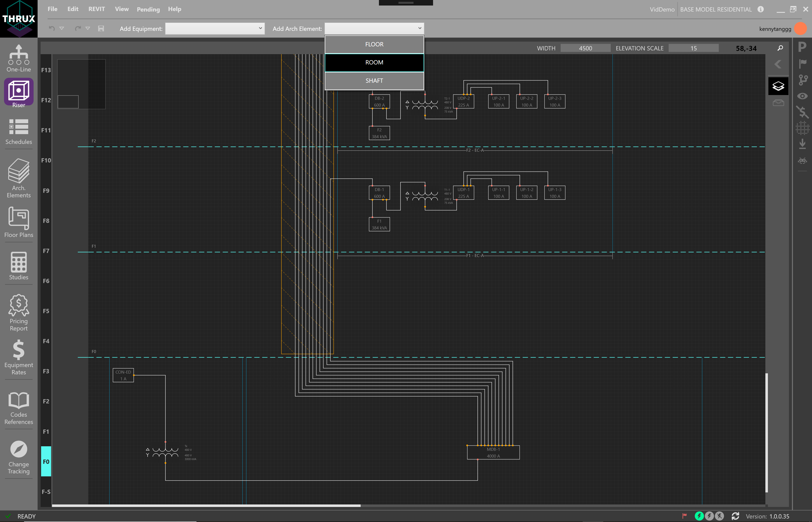Toggle the eye visibility icon
The image size is (812, 522).
802,96
